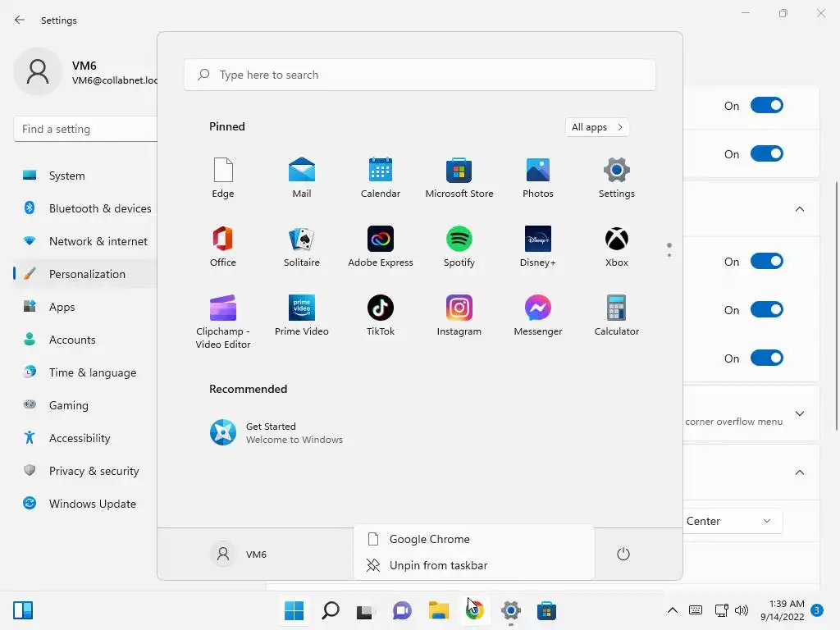Screen dimensions: 840x630
Task: Launch Messenger from pinned apps
Action: [538, 316]
